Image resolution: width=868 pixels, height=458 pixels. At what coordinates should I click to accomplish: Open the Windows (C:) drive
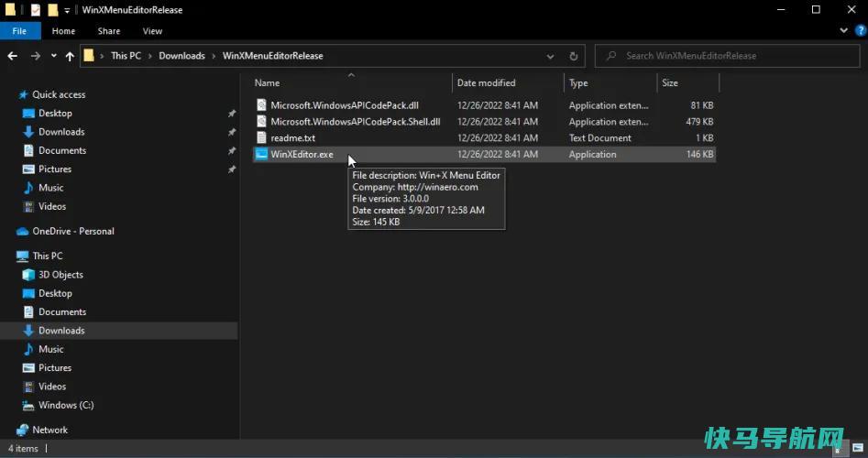(66, 406)
